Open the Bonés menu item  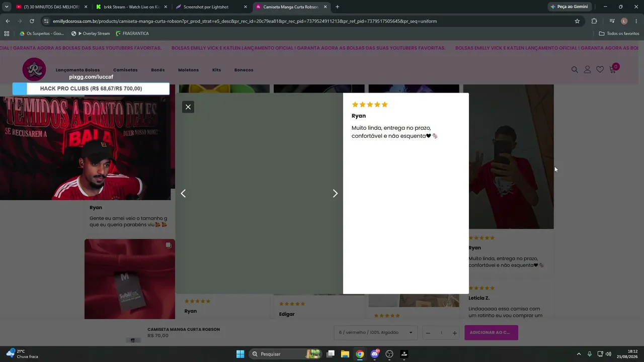158,70
